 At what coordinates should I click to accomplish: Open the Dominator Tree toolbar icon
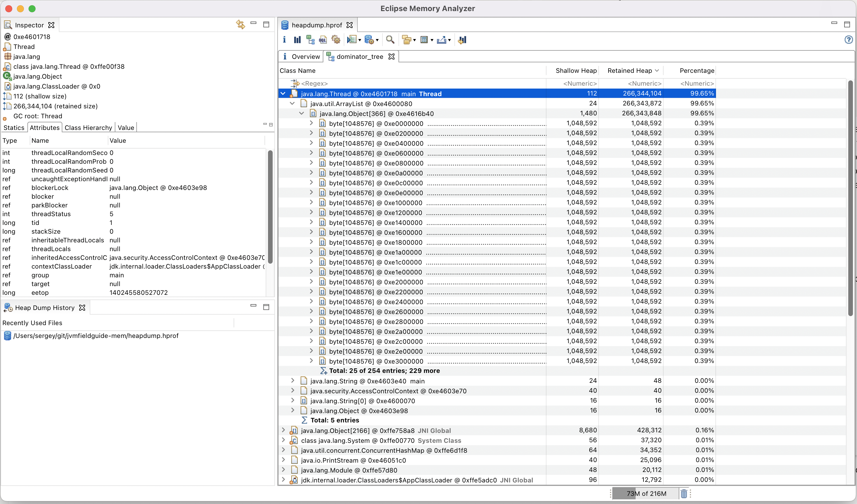click(310, 40)
